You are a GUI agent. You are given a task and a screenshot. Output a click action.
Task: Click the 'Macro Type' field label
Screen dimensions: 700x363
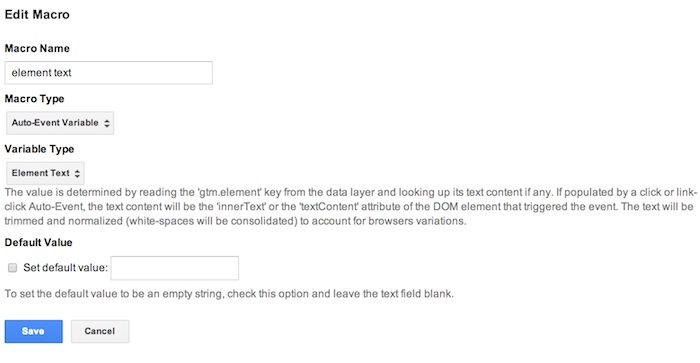[x=34, y=99]
